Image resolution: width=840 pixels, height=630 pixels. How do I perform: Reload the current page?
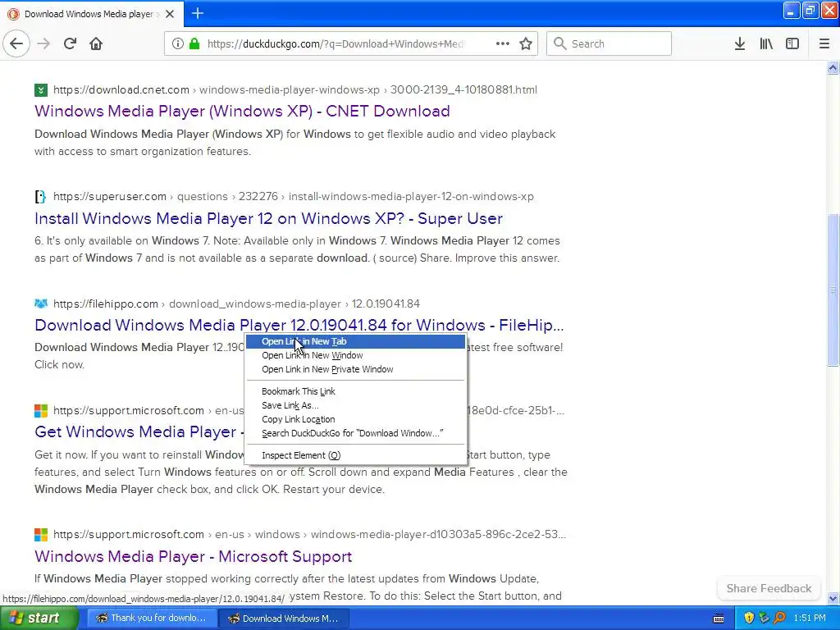click(70, 43)
